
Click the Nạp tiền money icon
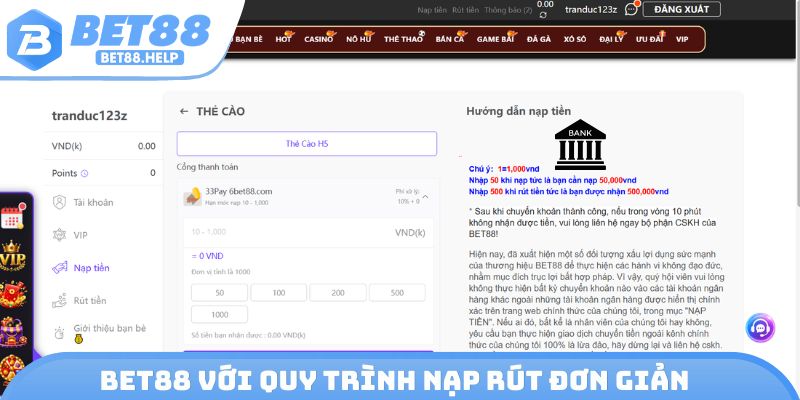pos(60,268)
